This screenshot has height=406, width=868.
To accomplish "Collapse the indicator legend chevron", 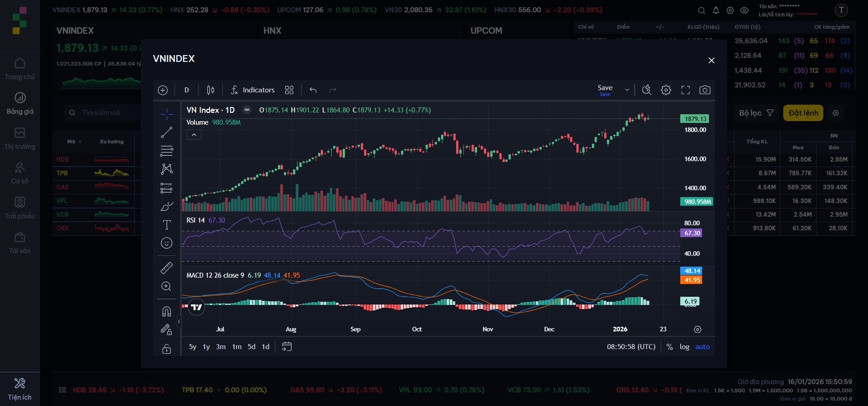I will [x=194, y=135].
